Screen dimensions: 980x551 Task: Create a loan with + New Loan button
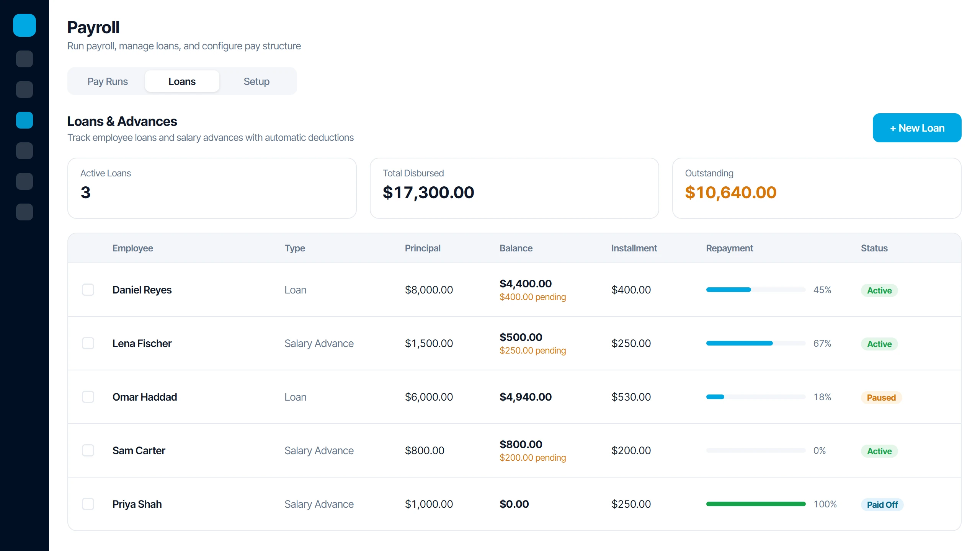tap(917, 128)
